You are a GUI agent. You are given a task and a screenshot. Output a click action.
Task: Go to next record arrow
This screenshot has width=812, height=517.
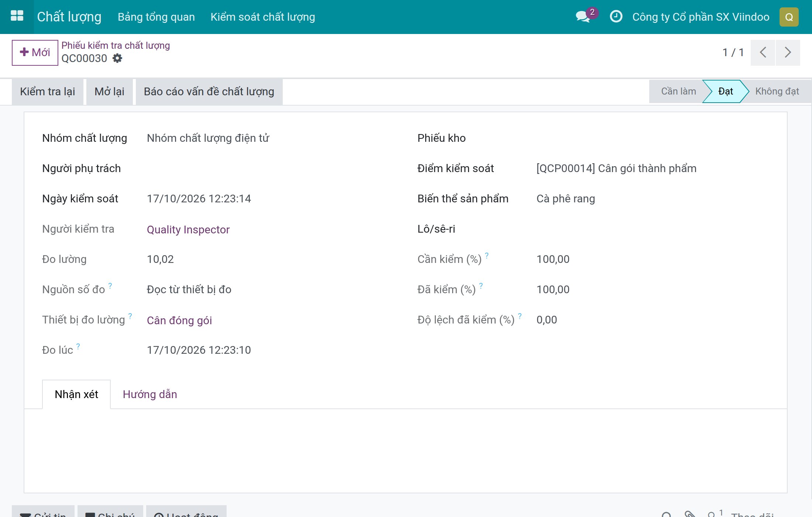tap(788, 52)
